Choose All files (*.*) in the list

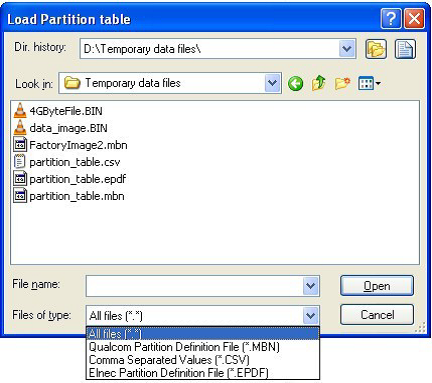click(x=203, y=334)
